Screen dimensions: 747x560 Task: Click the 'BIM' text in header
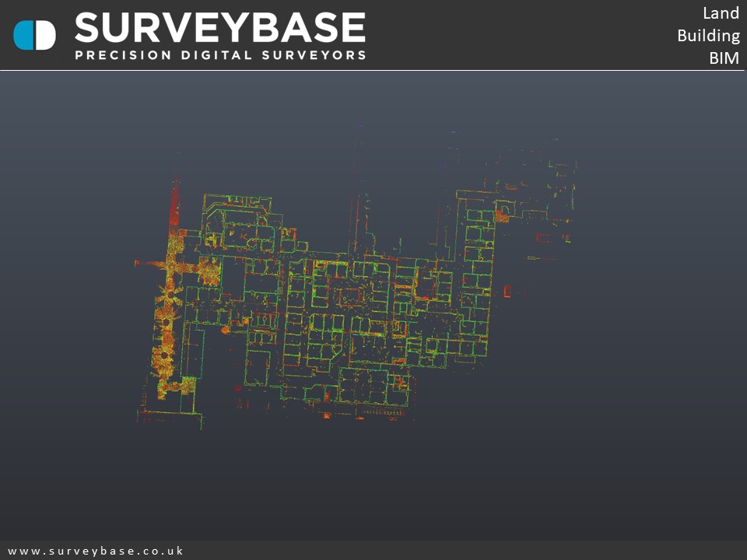point(724,58)
